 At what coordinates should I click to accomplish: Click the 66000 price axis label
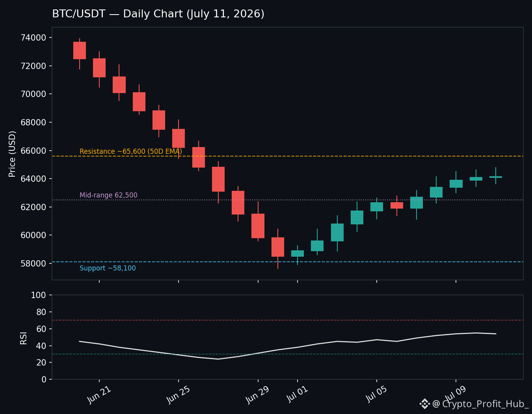pos(33,151)
